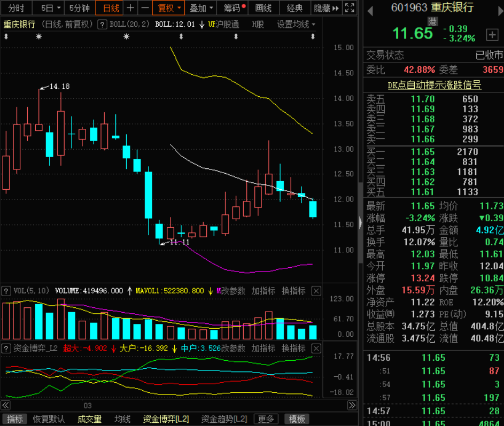Image resolution: width=504 pixels, height=426 pixels.
Task: Click 换指标 in the VOL panel
Action: [x=293, y=291]
